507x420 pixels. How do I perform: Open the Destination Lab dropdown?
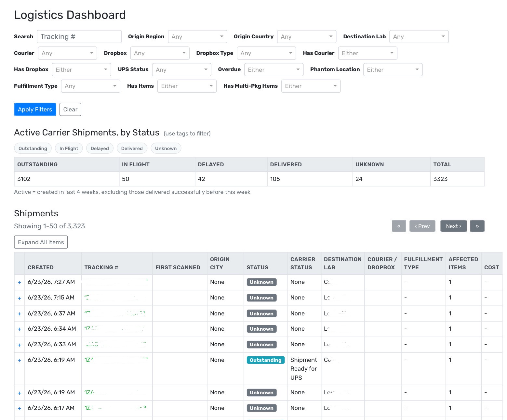point(419,37)
